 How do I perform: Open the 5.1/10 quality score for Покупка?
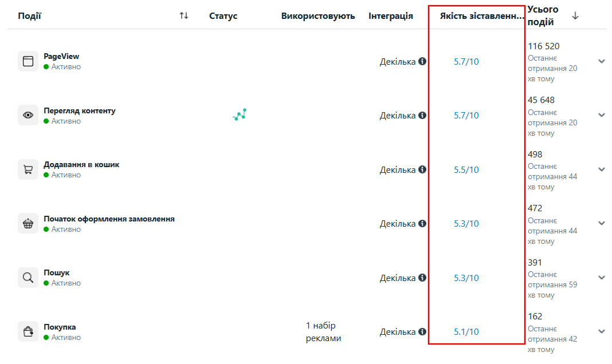tap(466, 331)
